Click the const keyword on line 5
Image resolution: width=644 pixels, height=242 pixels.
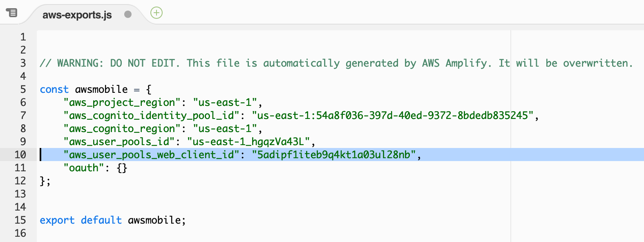[54, 89]
